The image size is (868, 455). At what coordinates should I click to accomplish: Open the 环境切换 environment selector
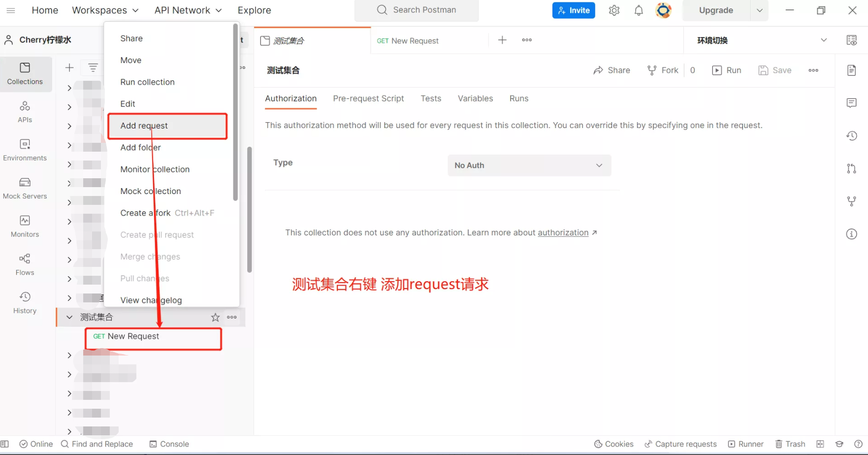(x=762, y=40)
